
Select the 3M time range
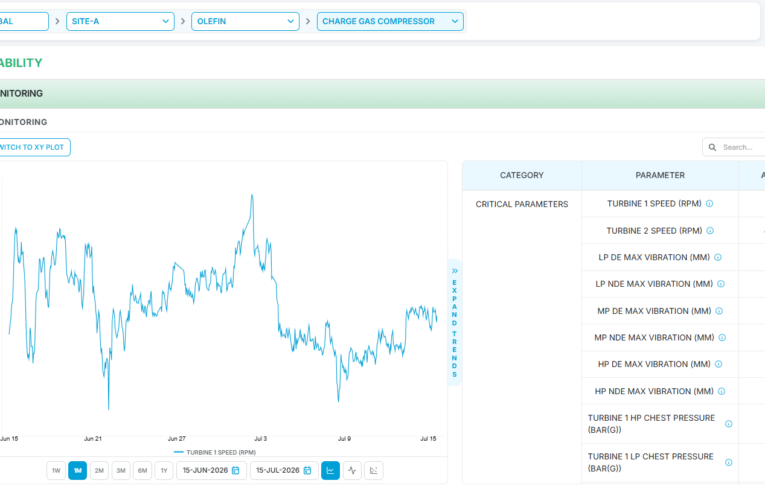121,471
